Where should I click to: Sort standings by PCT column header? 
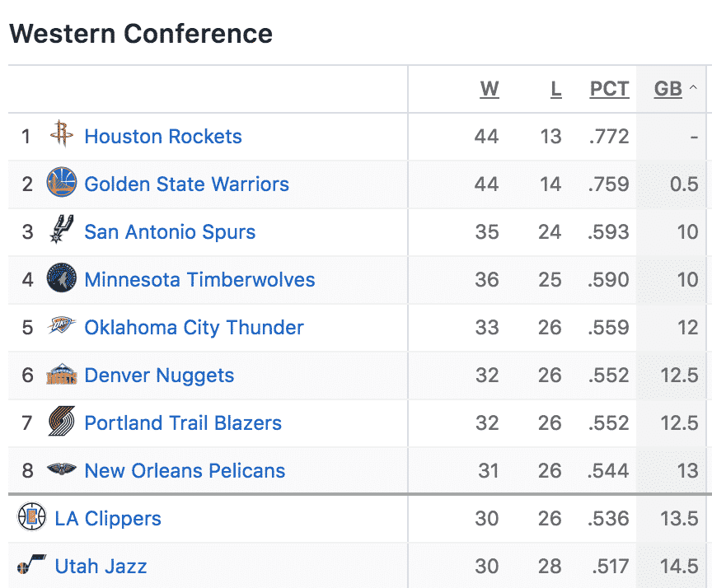click(x=609, y=89)
